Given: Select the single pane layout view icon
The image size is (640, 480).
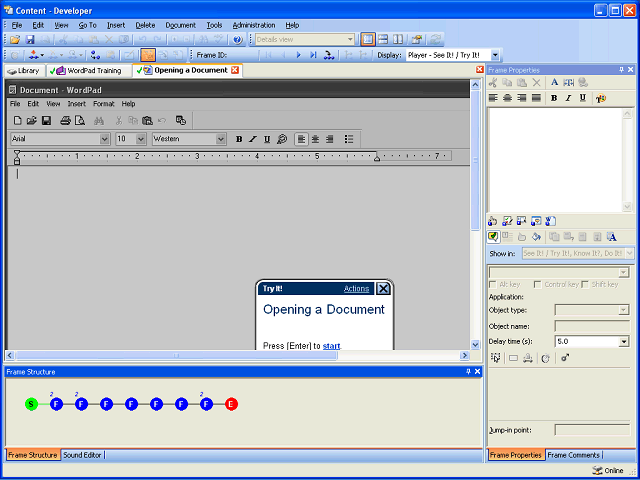Looking at the screenshot, I should (368, 40).
